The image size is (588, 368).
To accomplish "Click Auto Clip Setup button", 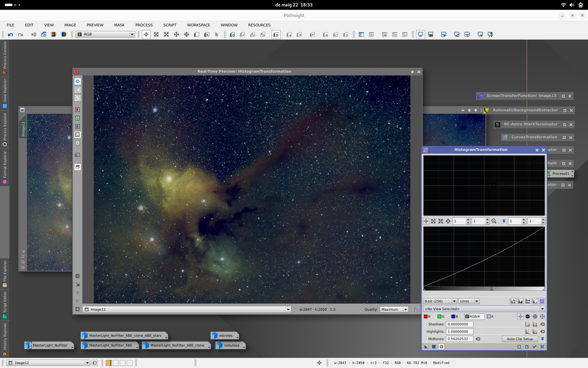I will (x=519, y=339).
